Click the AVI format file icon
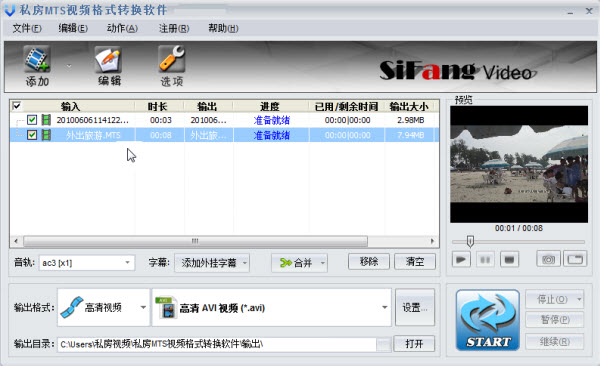This screenshot has height=366, width=600. [166, 307]
